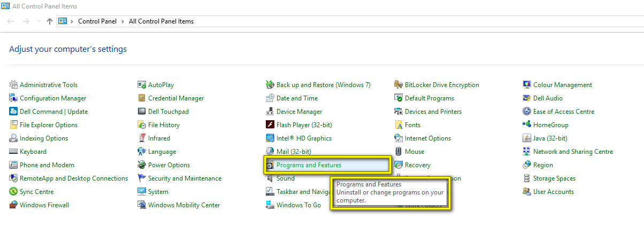The width and height of the screenshot is (644, 226).
Task: Open the Infrared settings link
Action: pos(159,138)
